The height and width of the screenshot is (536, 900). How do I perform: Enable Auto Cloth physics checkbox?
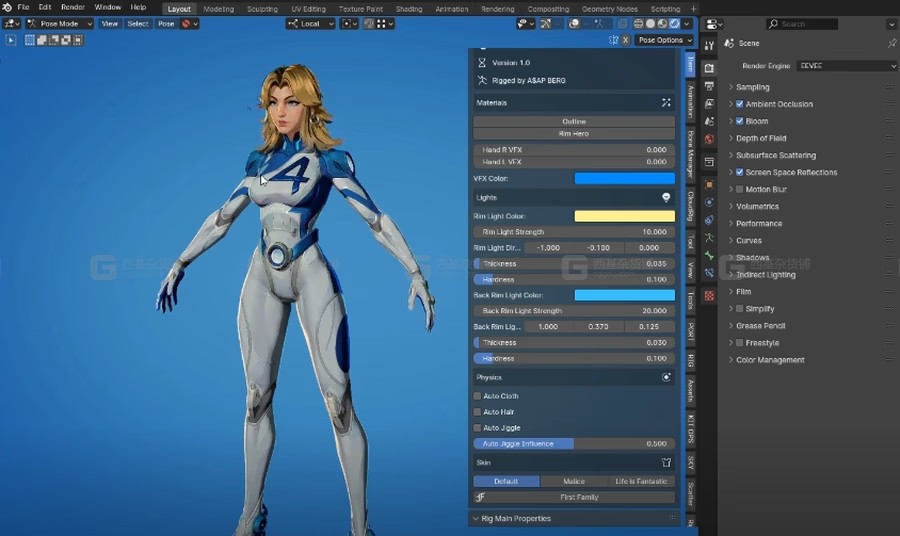(478, 396)
